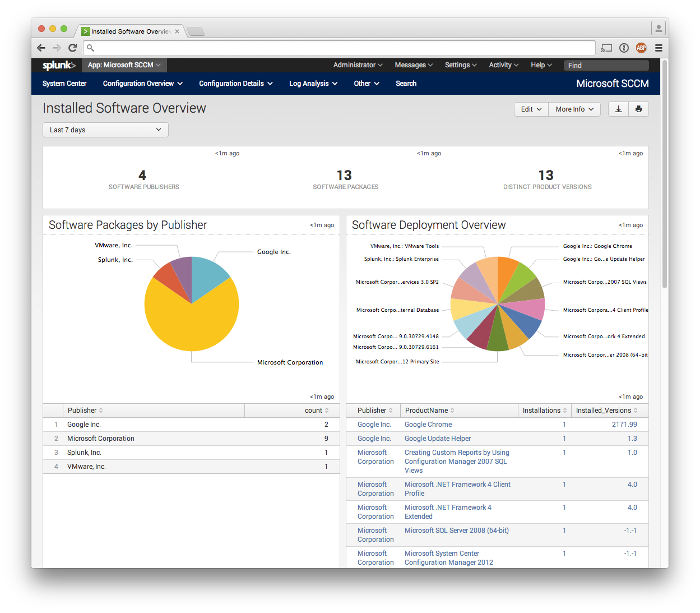Click the cast screen icon
Image resolution: width=700 pixels, height=613 pixels.
click(606, 48)
